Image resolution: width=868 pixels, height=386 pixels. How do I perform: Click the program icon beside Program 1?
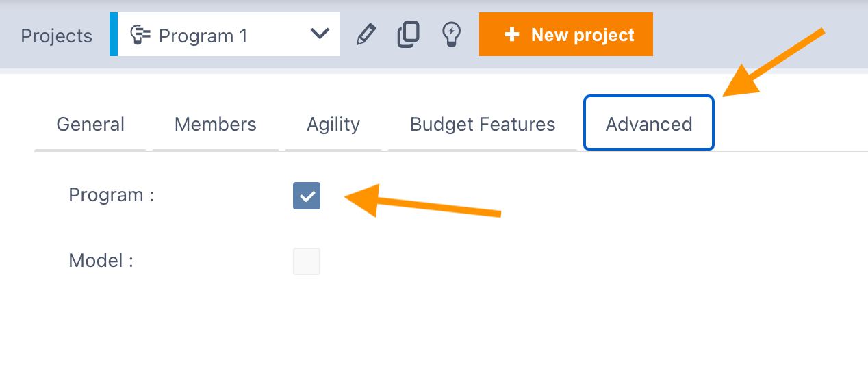140,35
